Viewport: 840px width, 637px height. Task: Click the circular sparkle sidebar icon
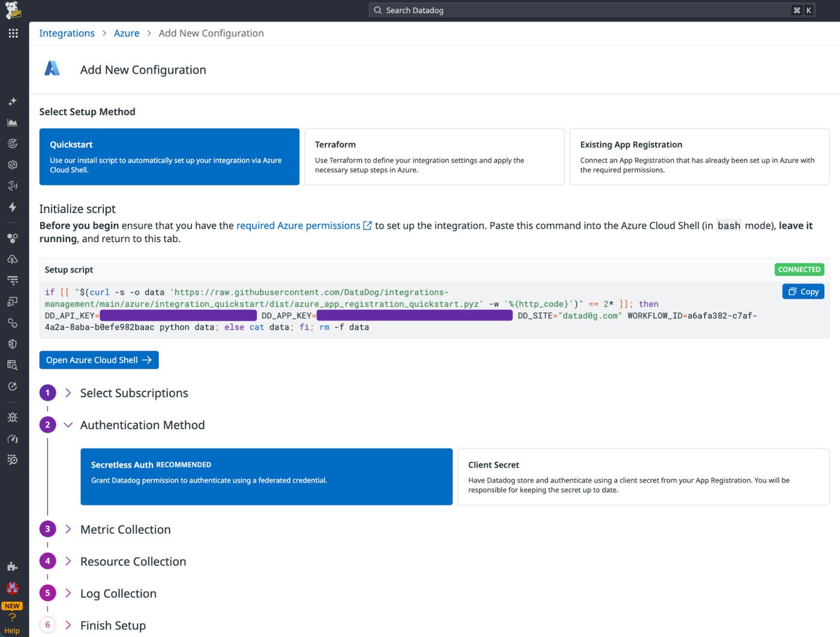point(13,386)
